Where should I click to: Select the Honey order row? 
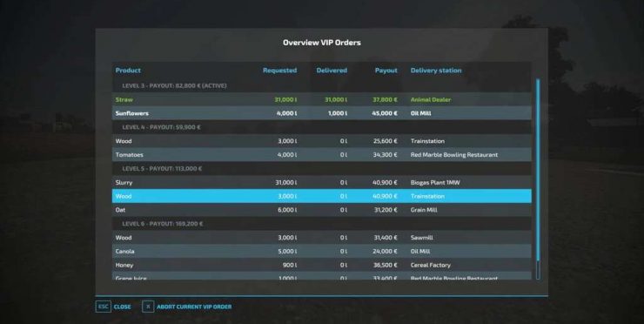pyautogui.click(x=322, y=265)
